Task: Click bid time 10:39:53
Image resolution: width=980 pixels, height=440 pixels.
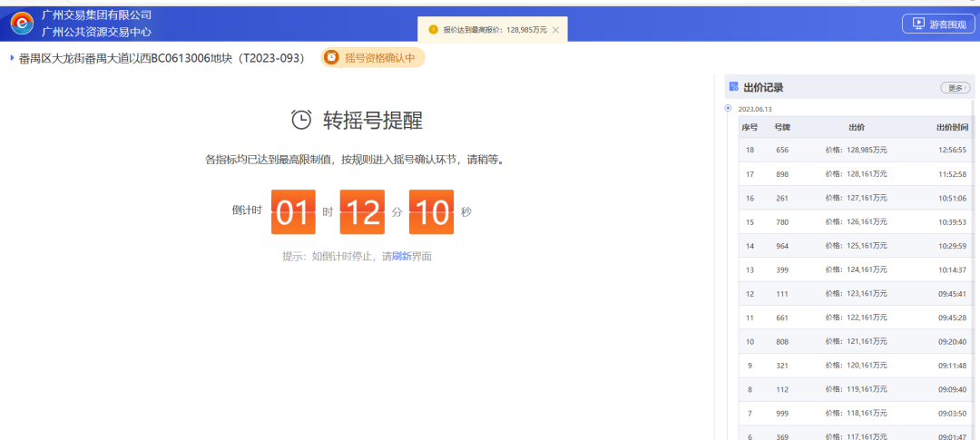Action: tap(952, 222)
